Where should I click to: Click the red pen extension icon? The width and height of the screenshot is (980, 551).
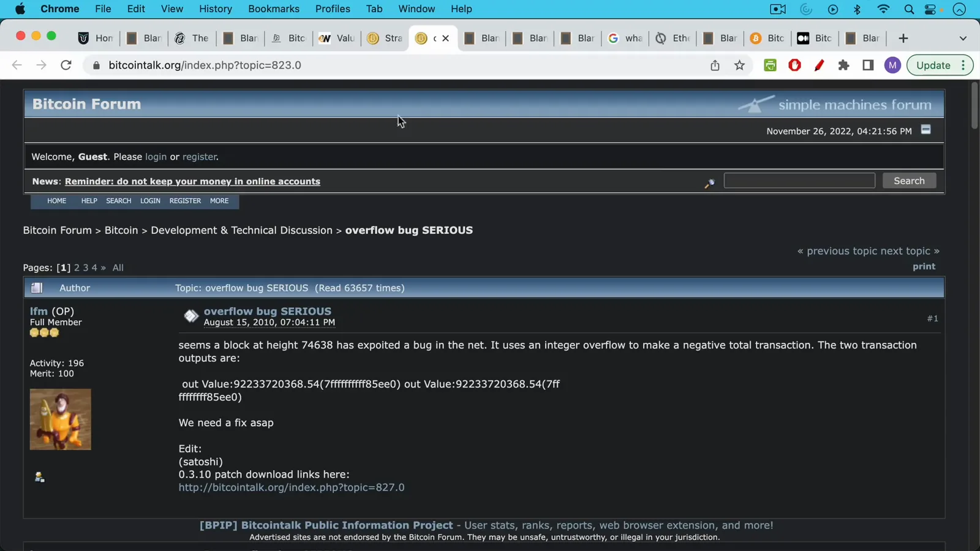819,65
